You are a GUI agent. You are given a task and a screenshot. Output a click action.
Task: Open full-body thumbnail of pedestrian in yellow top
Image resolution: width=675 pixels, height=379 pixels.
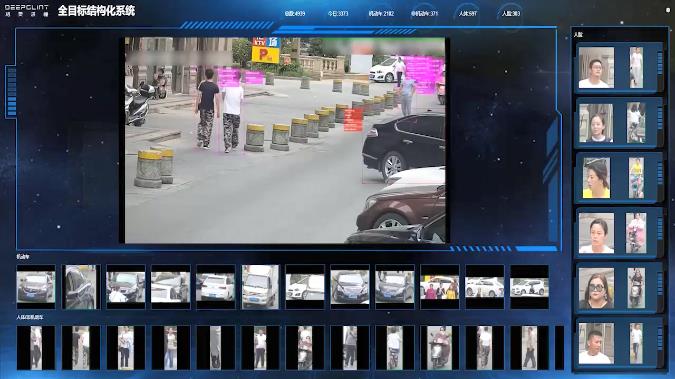click(x=636, y=178)
